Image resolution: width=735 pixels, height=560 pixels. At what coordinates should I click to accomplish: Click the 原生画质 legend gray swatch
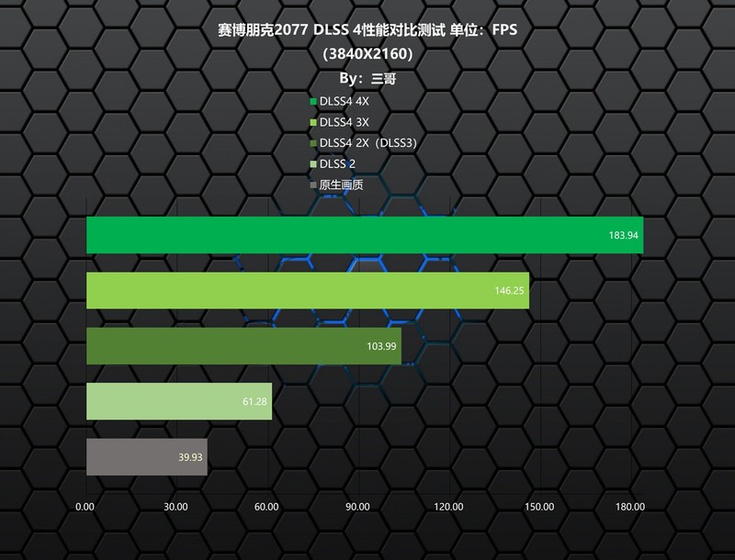pos(313,185)
